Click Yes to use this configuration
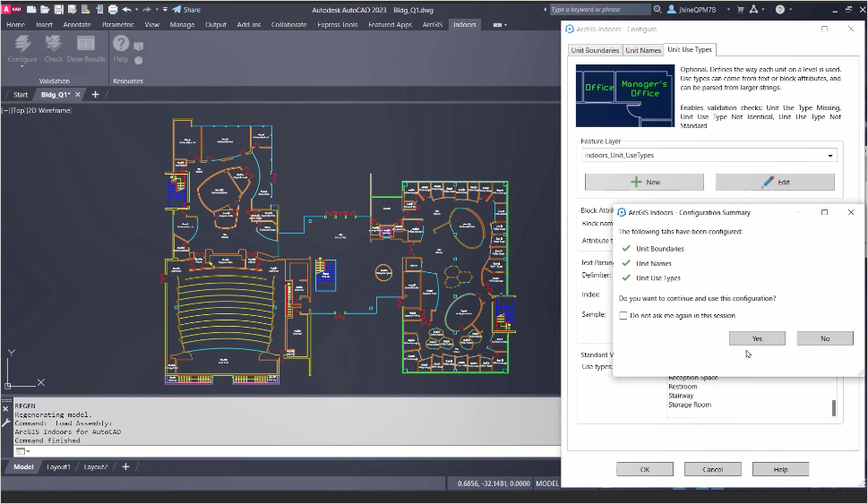The width and height of the screenshot is (868, 504). tap(757, 337)
